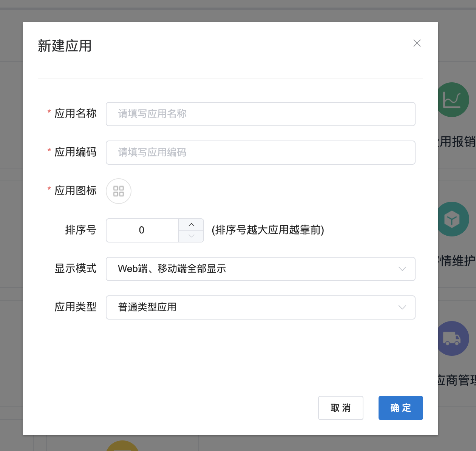Click the purple truck app icon behind dialog
Screen dimensions: 476x451
(454, 338)
